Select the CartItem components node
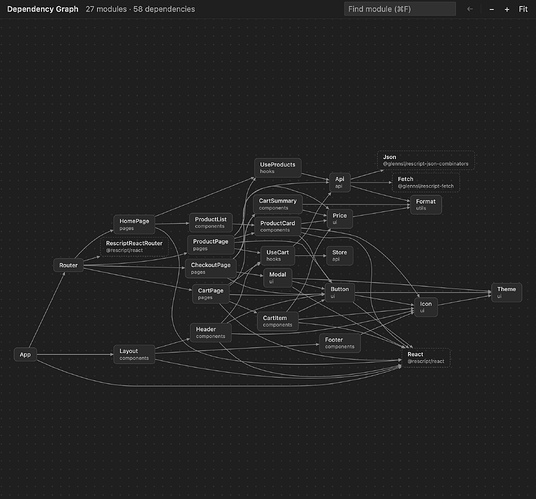 tap(278, 321)
